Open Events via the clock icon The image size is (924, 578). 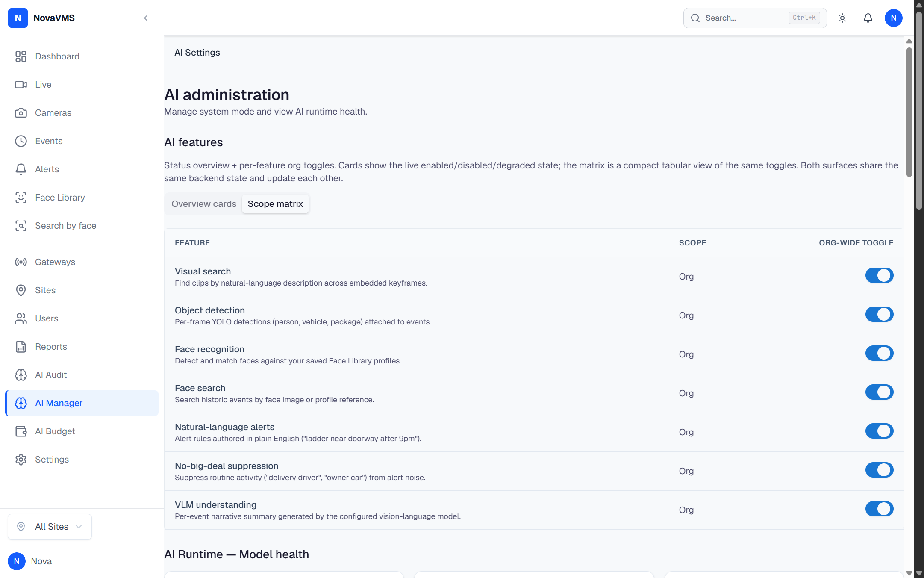click(x=21, y=141)
